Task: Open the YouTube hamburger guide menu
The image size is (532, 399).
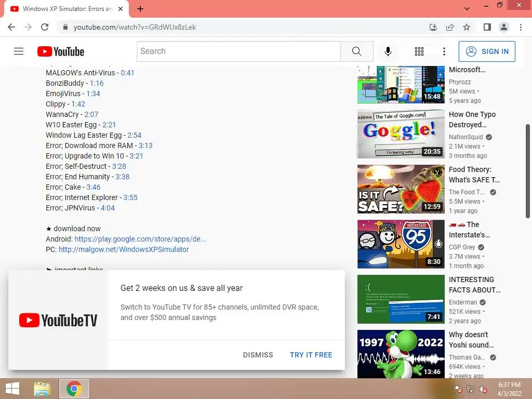Action: coord(19,51)
